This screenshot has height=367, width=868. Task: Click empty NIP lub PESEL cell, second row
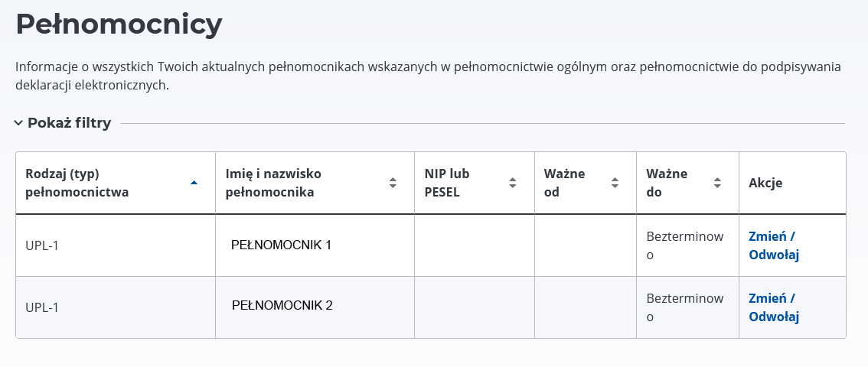pyautogui.click(x=475, y=307)
